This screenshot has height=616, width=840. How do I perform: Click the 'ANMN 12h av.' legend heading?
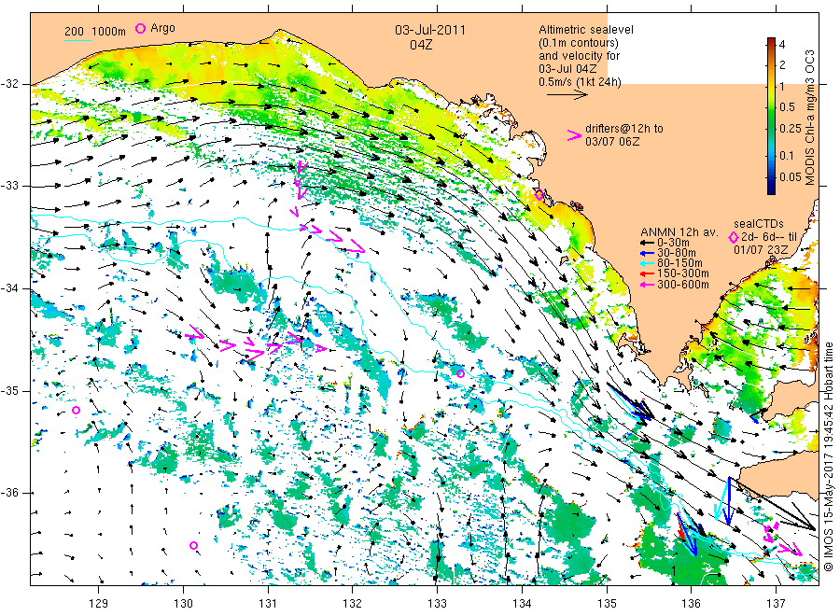[679, 232]
